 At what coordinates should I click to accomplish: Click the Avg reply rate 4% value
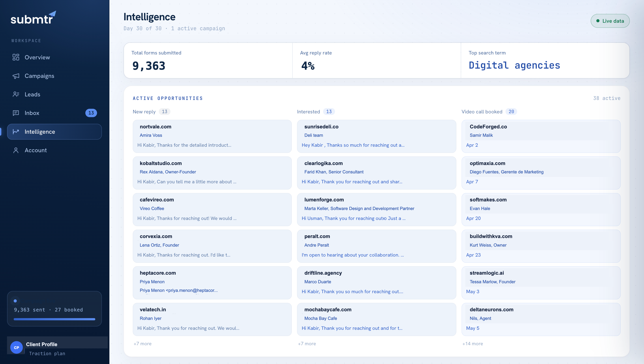308,66
